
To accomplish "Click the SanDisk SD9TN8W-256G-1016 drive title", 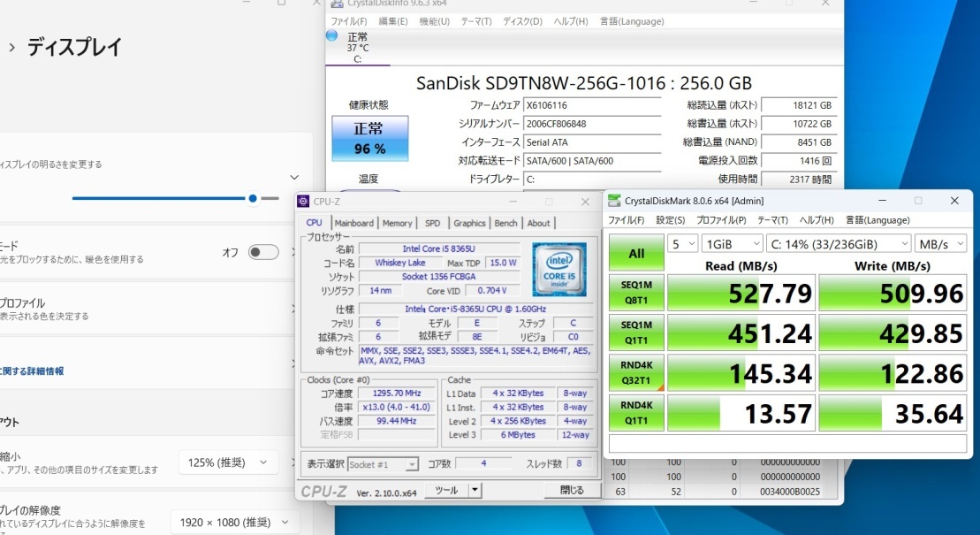I will tap(584, 83).
